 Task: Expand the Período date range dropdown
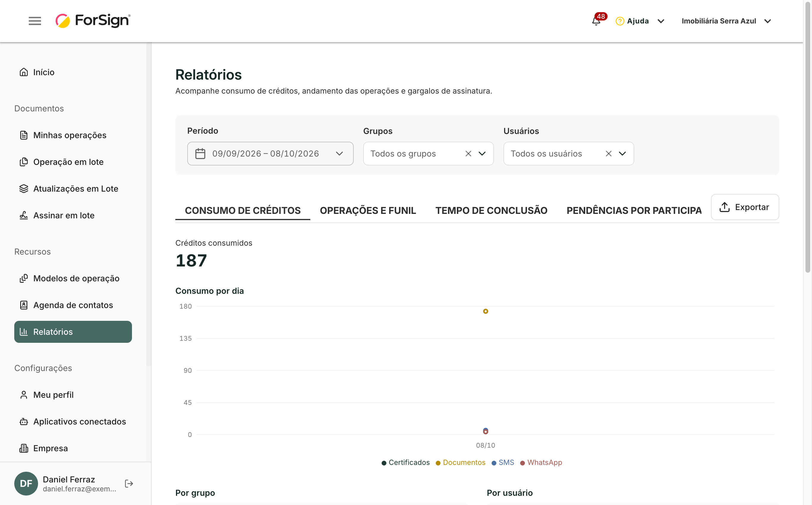tap(339, 154)
